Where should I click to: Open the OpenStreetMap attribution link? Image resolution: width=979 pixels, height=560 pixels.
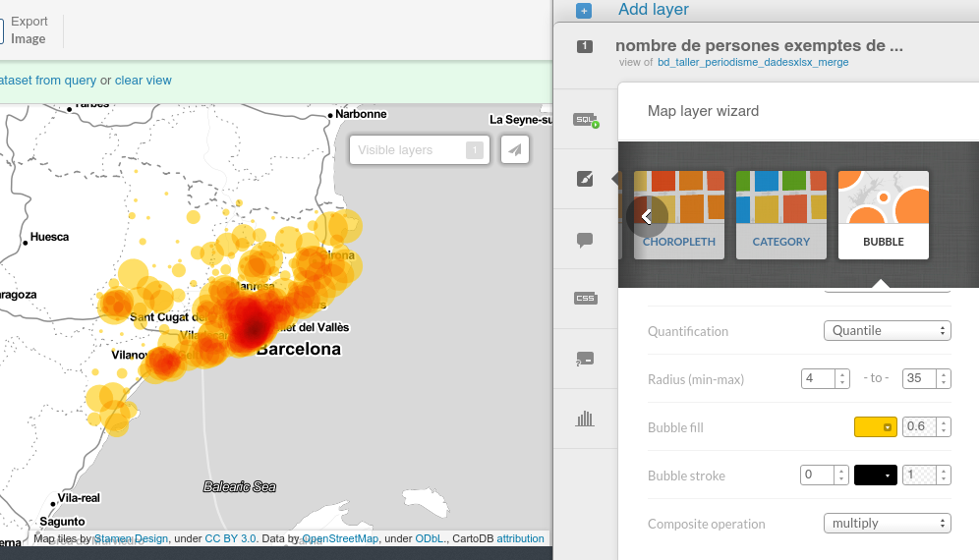point(340,538)
